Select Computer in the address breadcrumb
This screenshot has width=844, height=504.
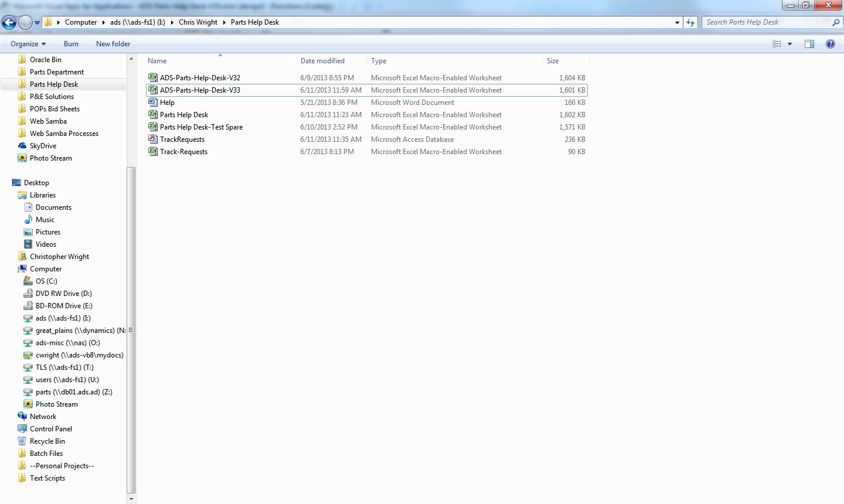(81, 22)
